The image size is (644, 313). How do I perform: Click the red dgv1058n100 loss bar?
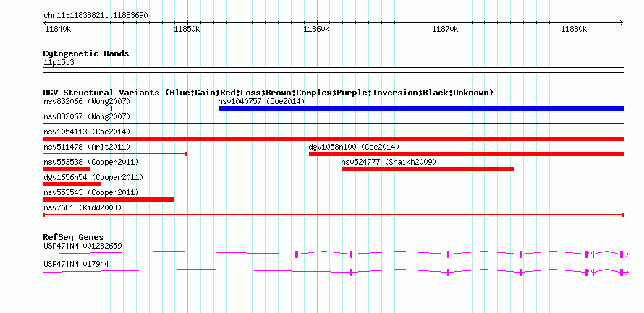(466, 154)
